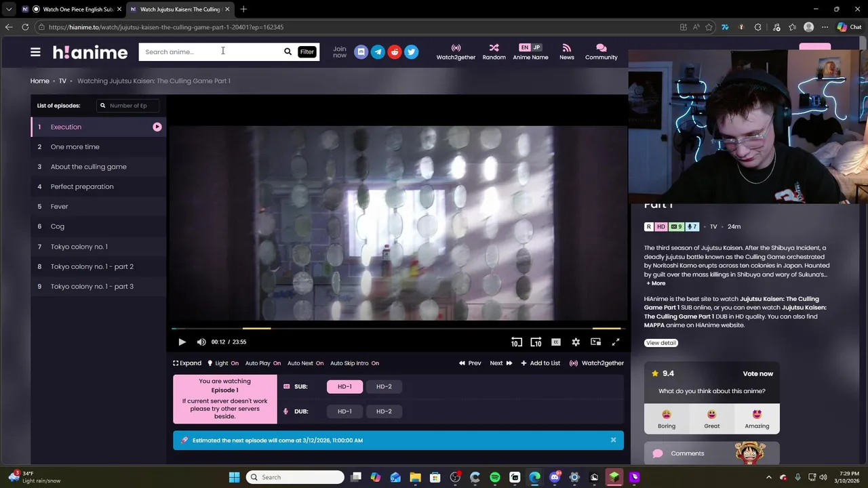Toggle the Light setting
The image size is (868, 488).
223,363
